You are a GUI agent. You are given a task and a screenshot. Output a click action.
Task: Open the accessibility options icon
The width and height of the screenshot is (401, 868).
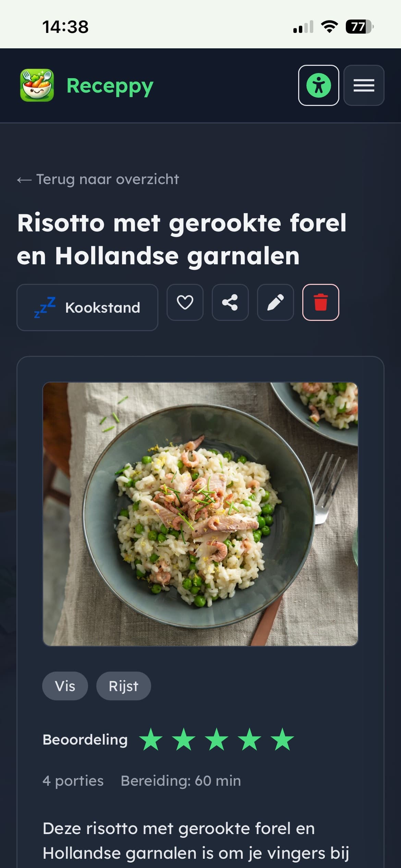point(318,85)
